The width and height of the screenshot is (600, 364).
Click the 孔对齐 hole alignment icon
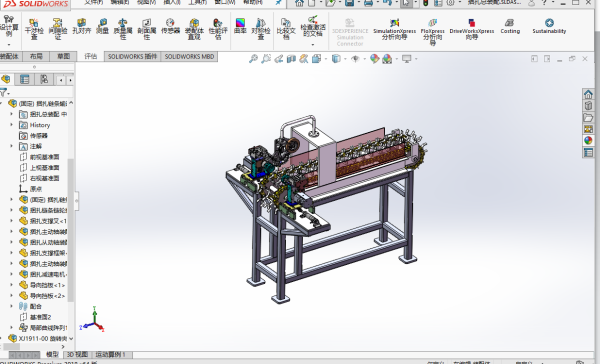click(x=82, y=26)
